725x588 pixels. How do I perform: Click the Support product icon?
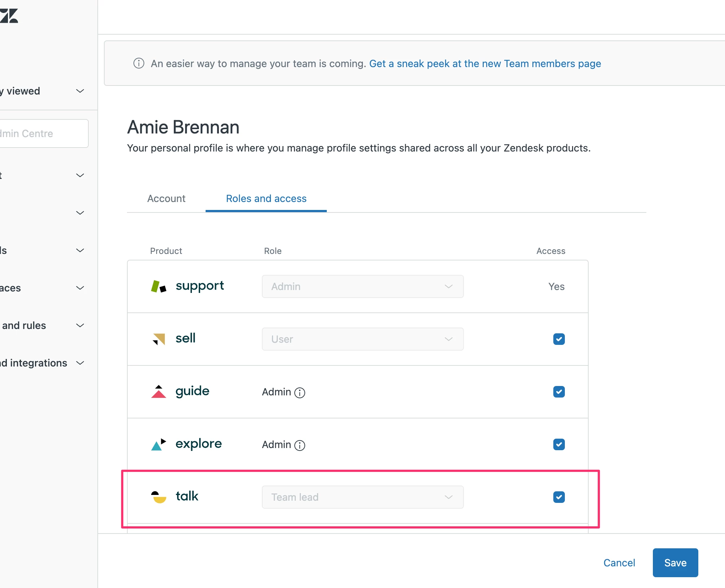[159, 286]
